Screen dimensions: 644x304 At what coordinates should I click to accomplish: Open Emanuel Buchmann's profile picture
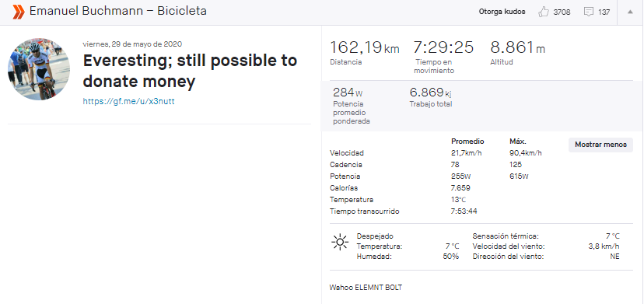click(39, 69)
